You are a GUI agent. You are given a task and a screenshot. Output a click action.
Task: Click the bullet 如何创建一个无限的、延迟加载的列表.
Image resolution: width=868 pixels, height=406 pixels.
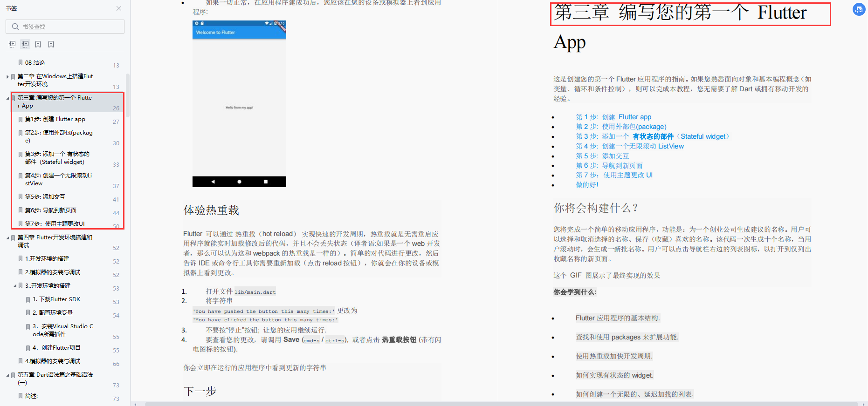tap(635, 394)
